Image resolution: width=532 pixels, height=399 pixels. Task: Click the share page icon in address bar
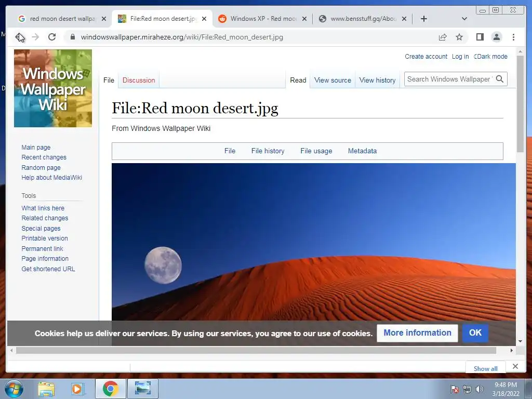coord(443,37)
